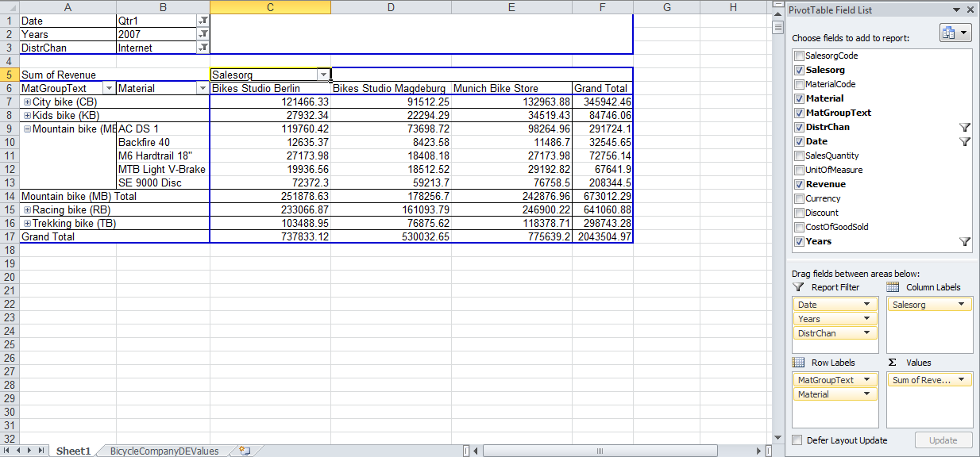Image resolution: width=980 pixels, height=457 pixels.
Task: Open the Salesorg column label dropdown in C5
Action: 323,75
